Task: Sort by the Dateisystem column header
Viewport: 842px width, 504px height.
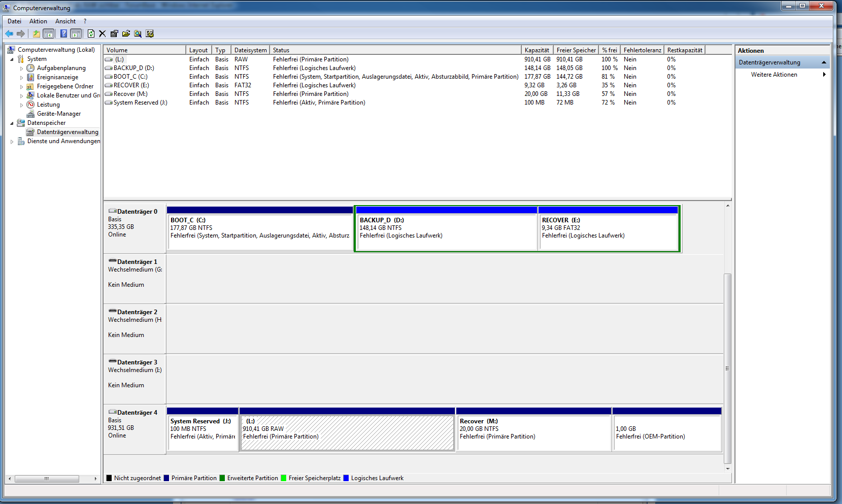Action: [250, 50]
